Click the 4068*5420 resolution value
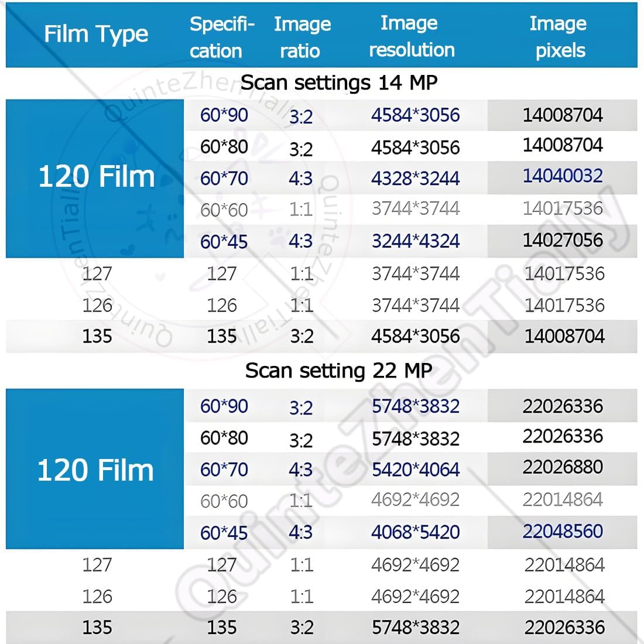The height and width of the screenshot is (644, 644). click(x=415, y=532)
